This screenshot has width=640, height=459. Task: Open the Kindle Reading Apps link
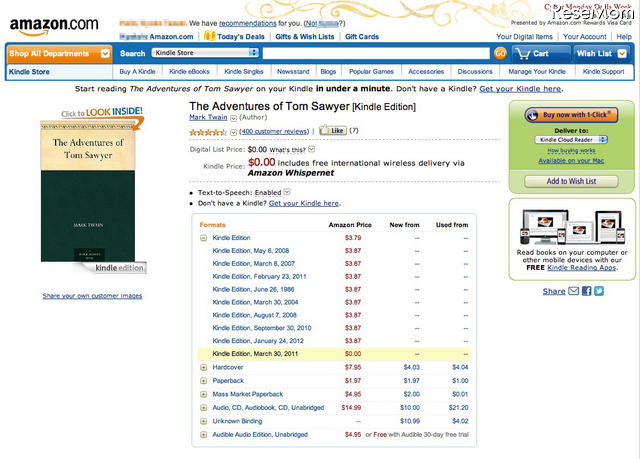point(582,268)
